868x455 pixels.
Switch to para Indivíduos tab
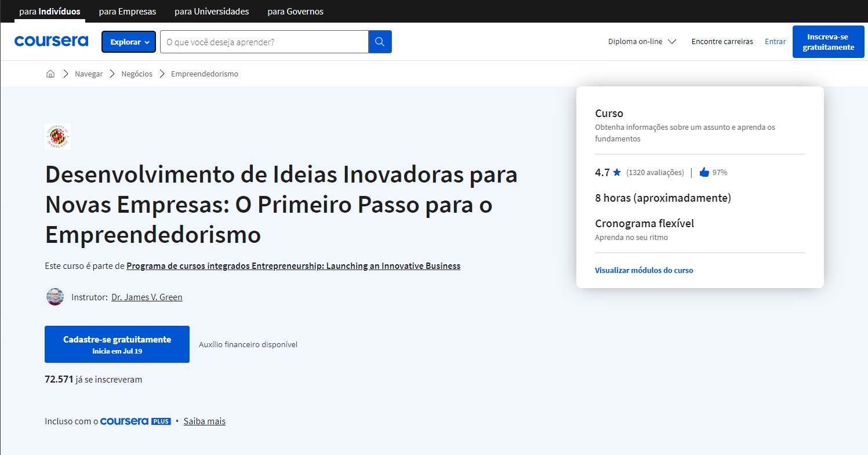tap(50, 11)
